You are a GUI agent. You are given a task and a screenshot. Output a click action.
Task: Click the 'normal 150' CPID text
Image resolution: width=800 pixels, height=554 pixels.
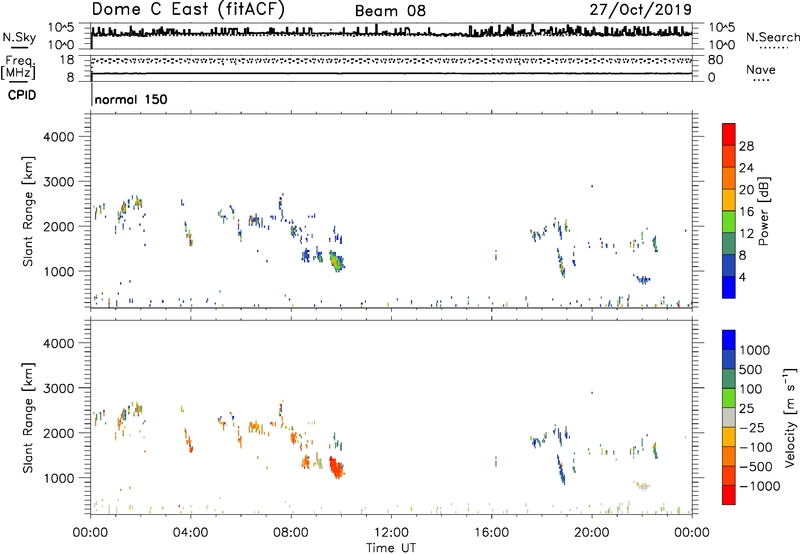[131, 99]
